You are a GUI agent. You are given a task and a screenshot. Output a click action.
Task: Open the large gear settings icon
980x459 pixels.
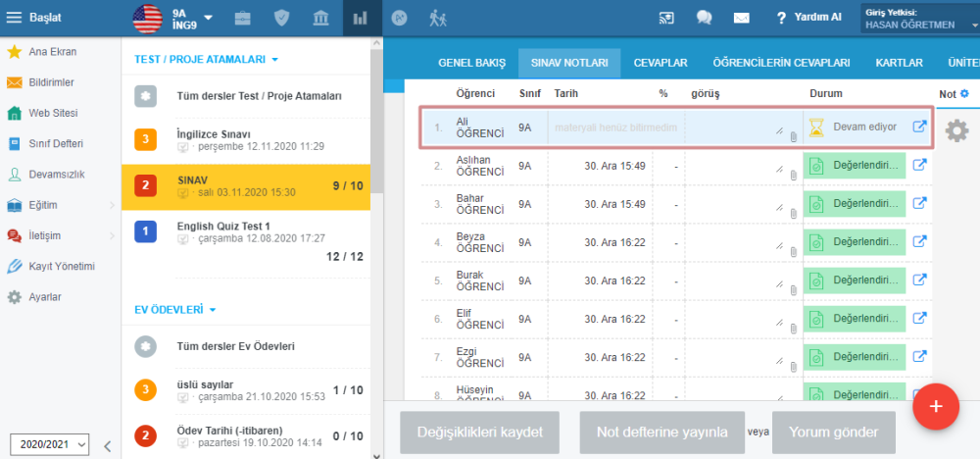(956, 130)
